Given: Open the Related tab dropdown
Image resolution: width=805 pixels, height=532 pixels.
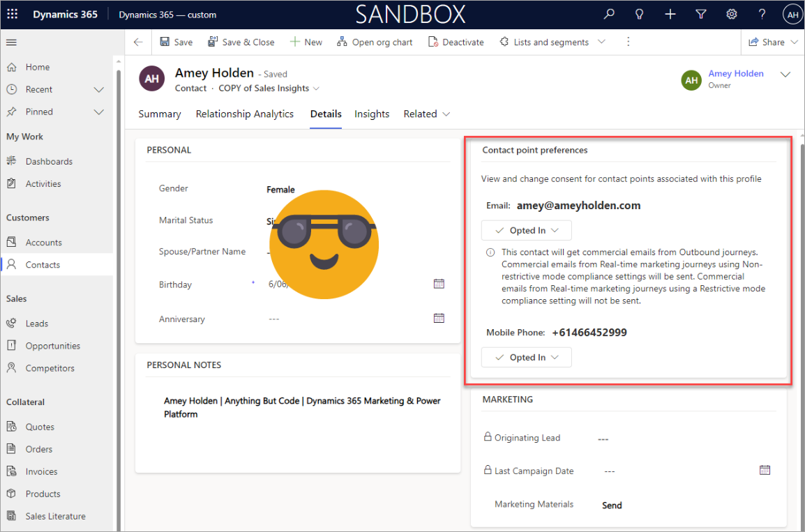Looking at the screenshot, I should 427,114.
